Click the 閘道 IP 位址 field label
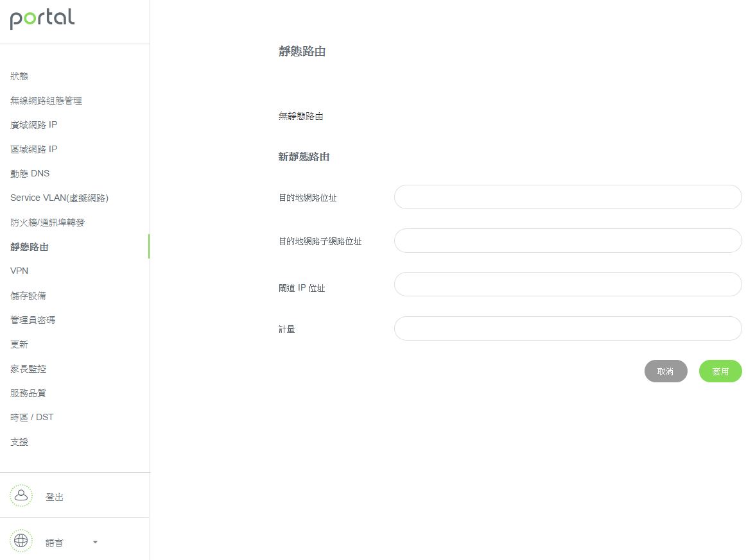 pyautogui.click(x=302, y=288)
